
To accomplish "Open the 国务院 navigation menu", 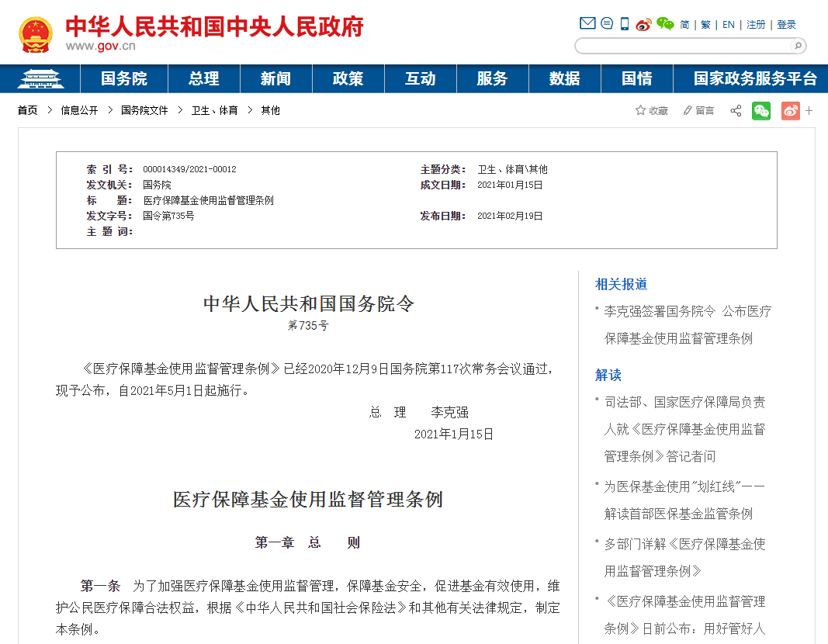I will pyautogui.click(x=123, y=78).
